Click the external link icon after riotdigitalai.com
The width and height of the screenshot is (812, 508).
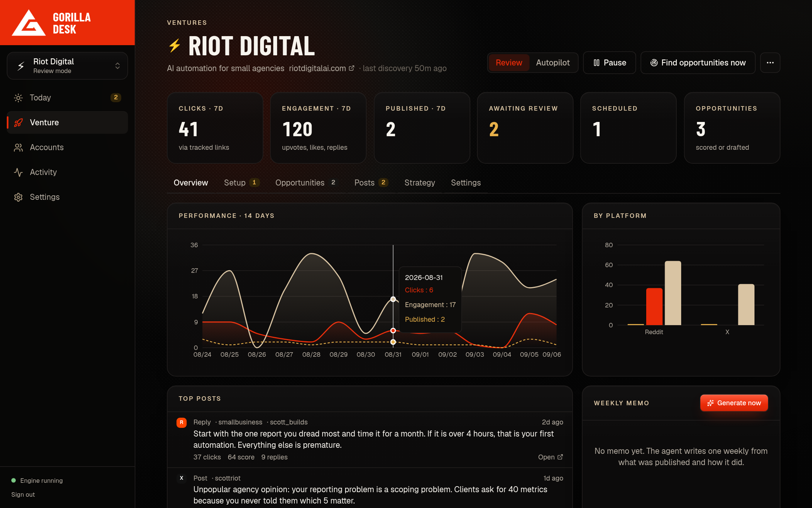[351, 68]
